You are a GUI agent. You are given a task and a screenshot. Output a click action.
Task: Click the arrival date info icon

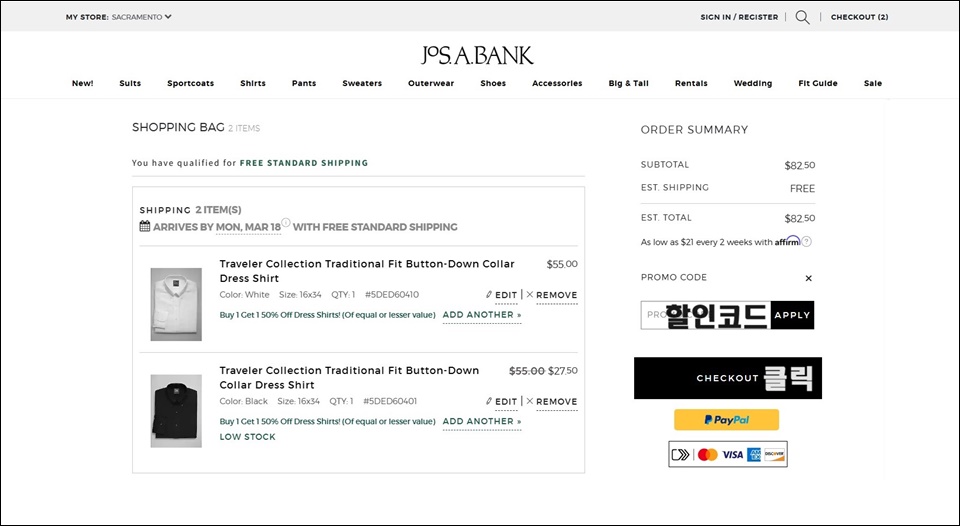click(x=286, y=222)
